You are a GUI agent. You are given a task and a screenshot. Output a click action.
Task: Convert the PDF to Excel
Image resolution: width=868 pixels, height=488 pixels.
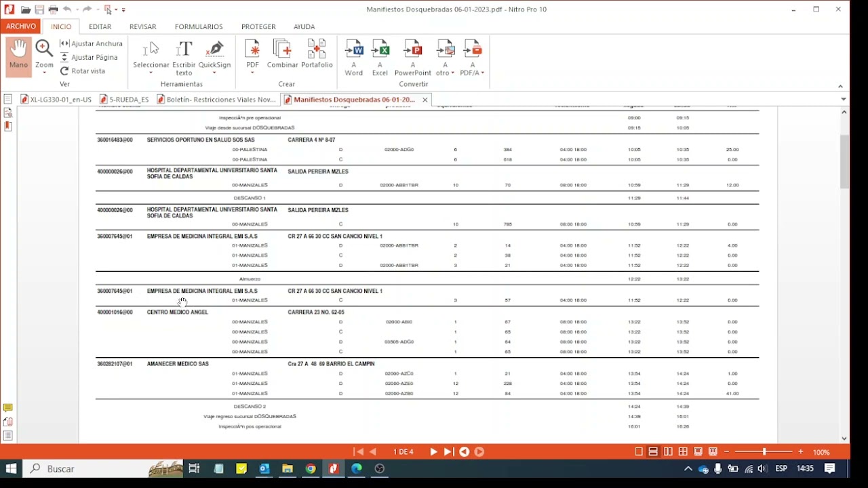(380, 57)
